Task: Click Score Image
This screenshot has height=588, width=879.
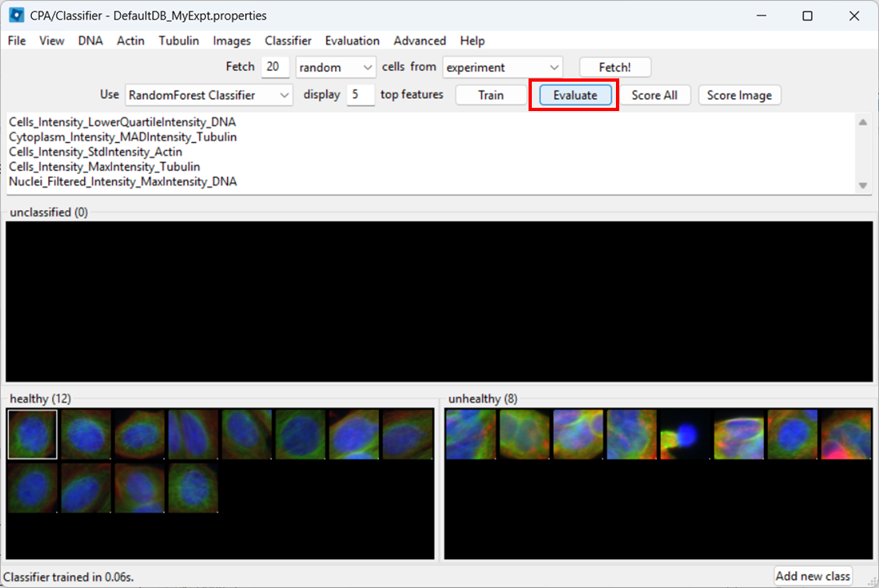Action: [739, 95]
